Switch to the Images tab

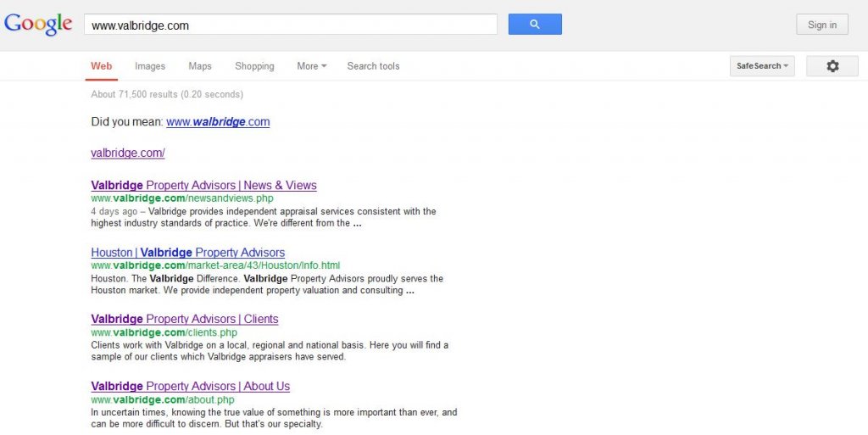pos(150,66)
